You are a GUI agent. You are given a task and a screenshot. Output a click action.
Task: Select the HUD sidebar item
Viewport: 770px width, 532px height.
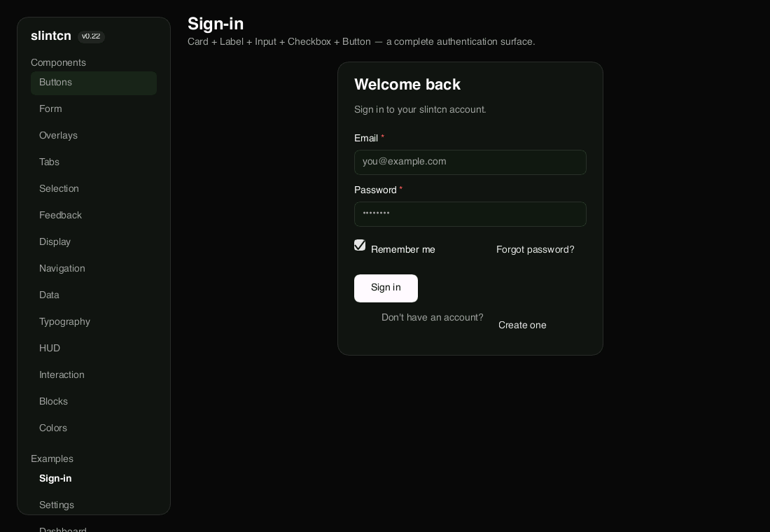point(94,349)
